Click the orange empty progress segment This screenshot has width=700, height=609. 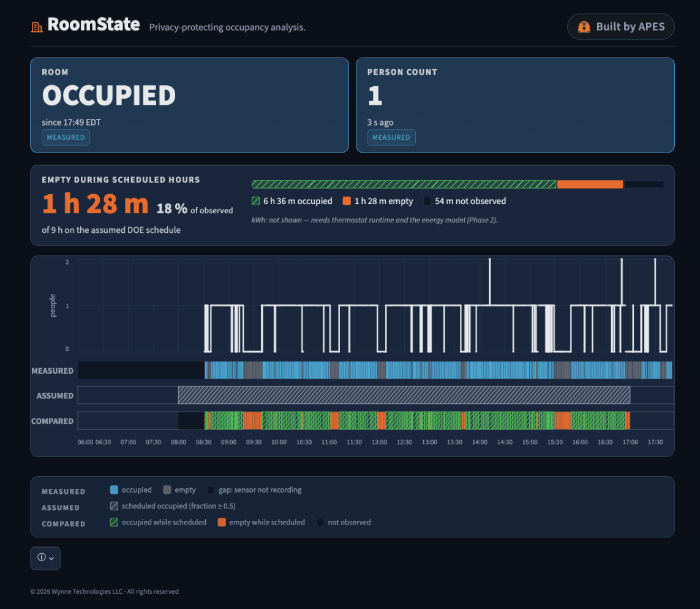tap(590, 184)
